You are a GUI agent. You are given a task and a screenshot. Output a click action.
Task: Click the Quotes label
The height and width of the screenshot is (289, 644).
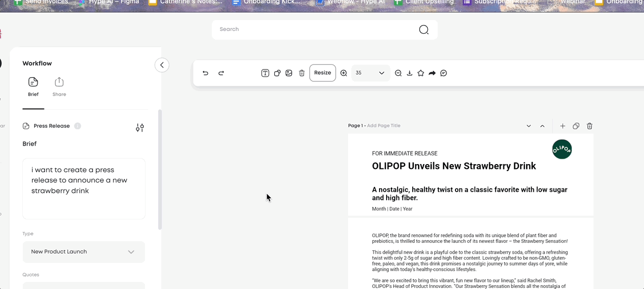pos(31,275)
